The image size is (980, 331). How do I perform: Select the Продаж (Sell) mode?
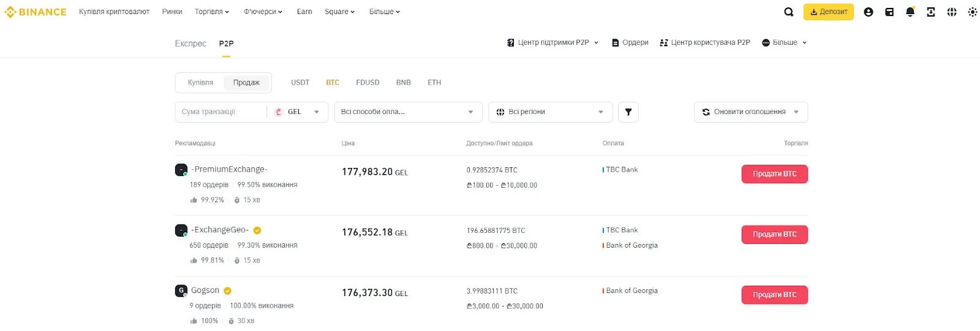click(246, 83)
